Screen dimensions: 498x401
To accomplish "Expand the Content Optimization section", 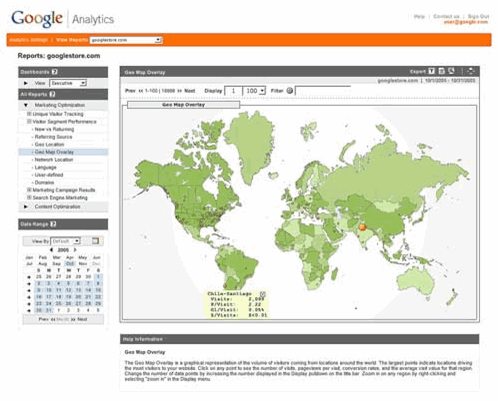I will tap(26, 207).
